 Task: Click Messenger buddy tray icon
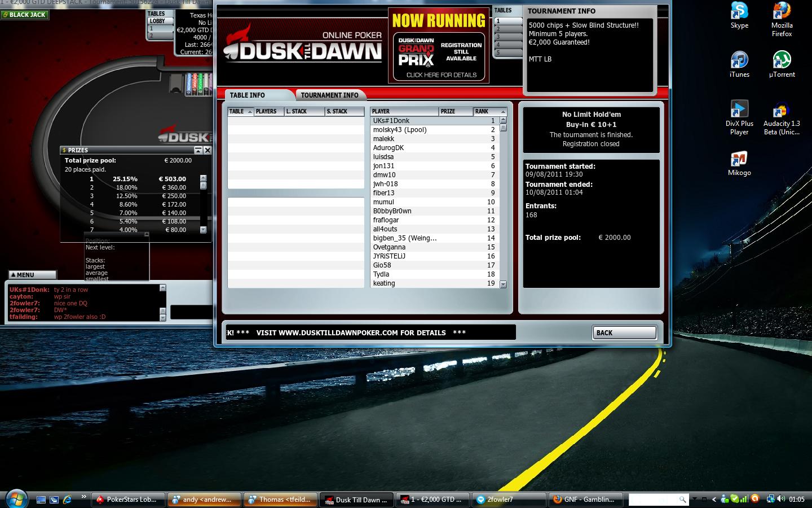[x=725, y=499]
